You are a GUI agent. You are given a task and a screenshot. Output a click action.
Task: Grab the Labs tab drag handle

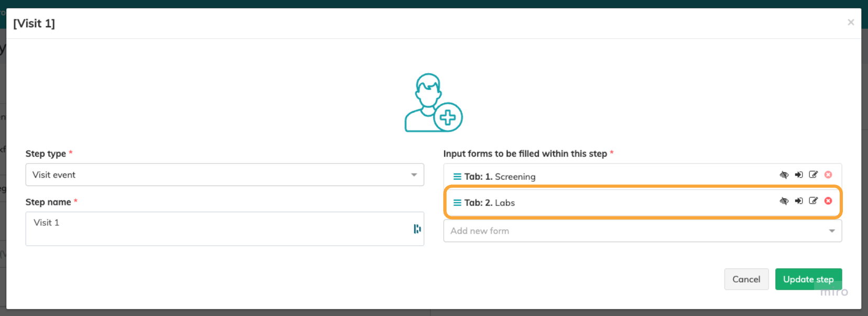pyautogui.click(x=457, y=203)
